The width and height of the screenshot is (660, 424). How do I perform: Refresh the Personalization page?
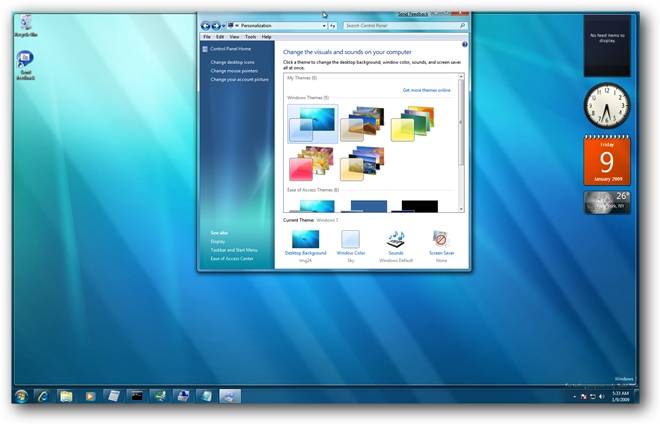click(x=332, y=26)
